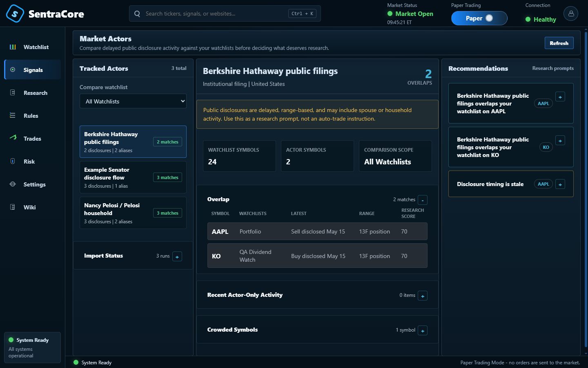This screenshot has width=588, height=368.
Task: Select Nancy Pelosi / Pelosi household actor
Action: pos(133,213)
